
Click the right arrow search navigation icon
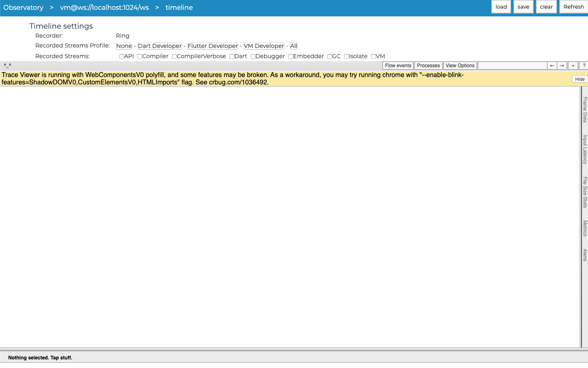[562, 65]
